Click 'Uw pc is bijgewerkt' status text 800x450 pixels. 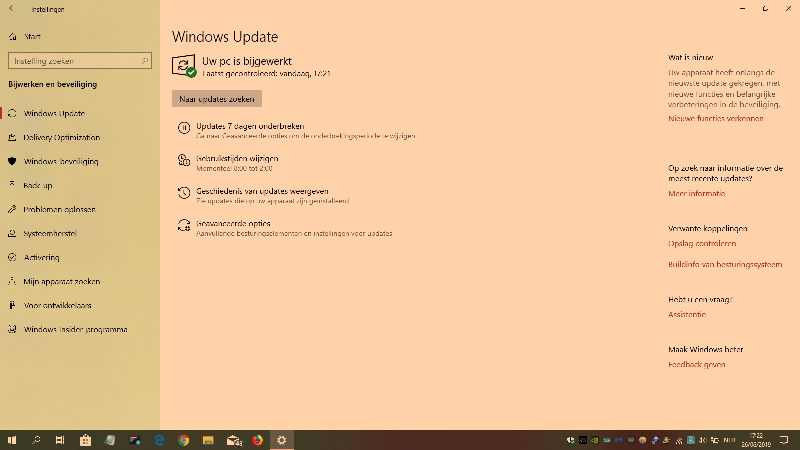(x=247, y=61)
